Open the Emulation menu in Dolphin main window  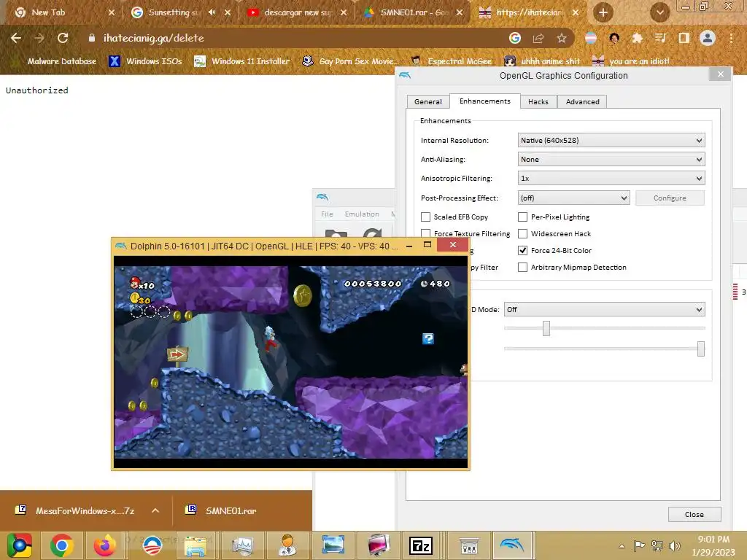point(362,214)
